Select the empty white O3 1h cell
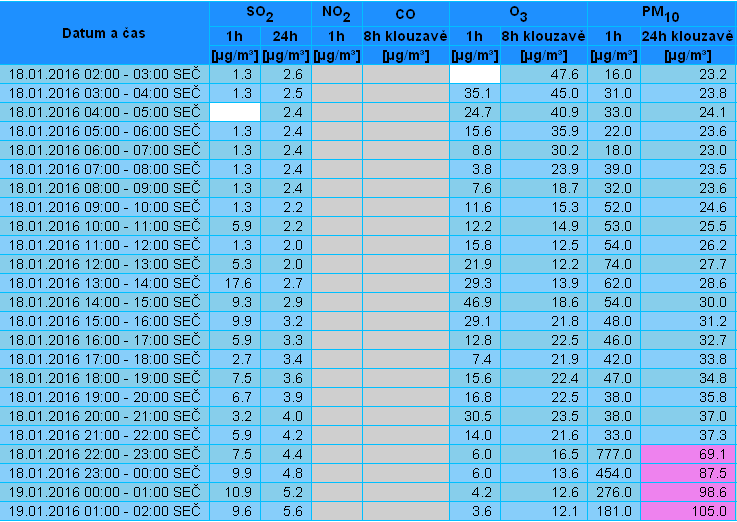 (475, 74)
